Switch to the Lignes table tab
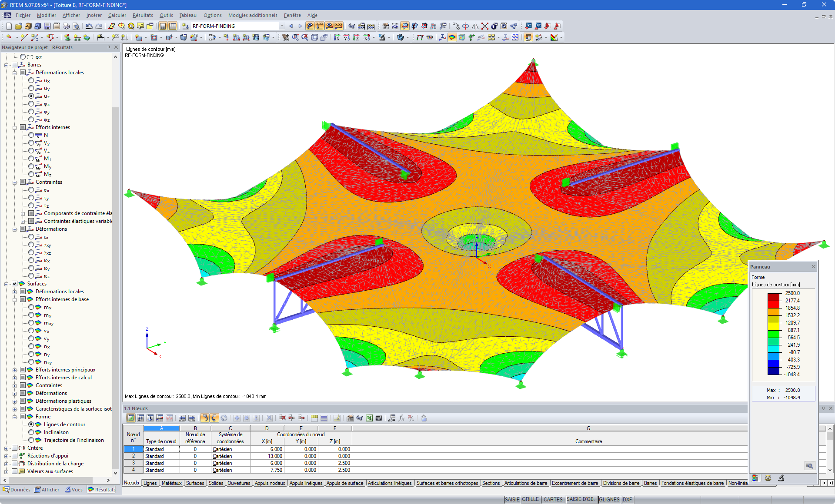The image size is (835, 504). click(150, 483)
